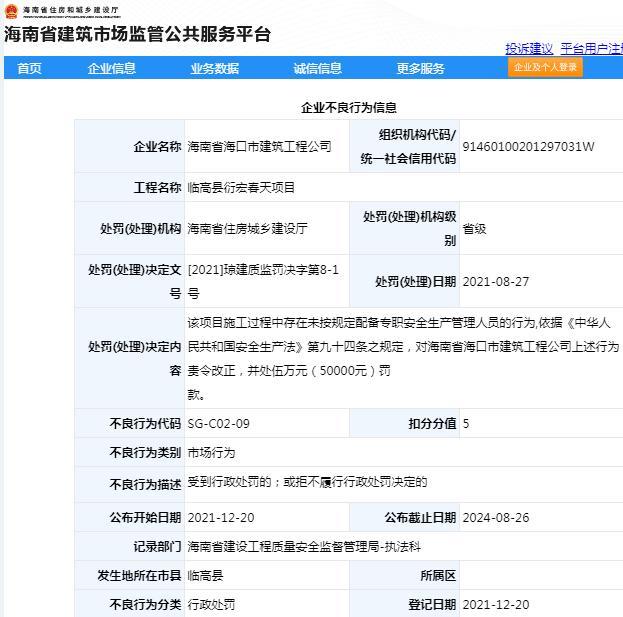This screenshot has height=617, width=623.
Task: Select classification value 行政处罚
Action: point(211,605)
